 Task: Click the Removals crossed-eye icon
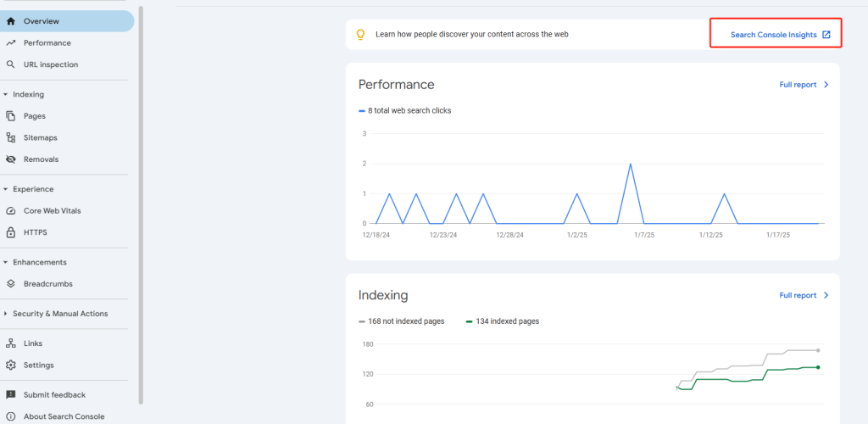point(11,159)
